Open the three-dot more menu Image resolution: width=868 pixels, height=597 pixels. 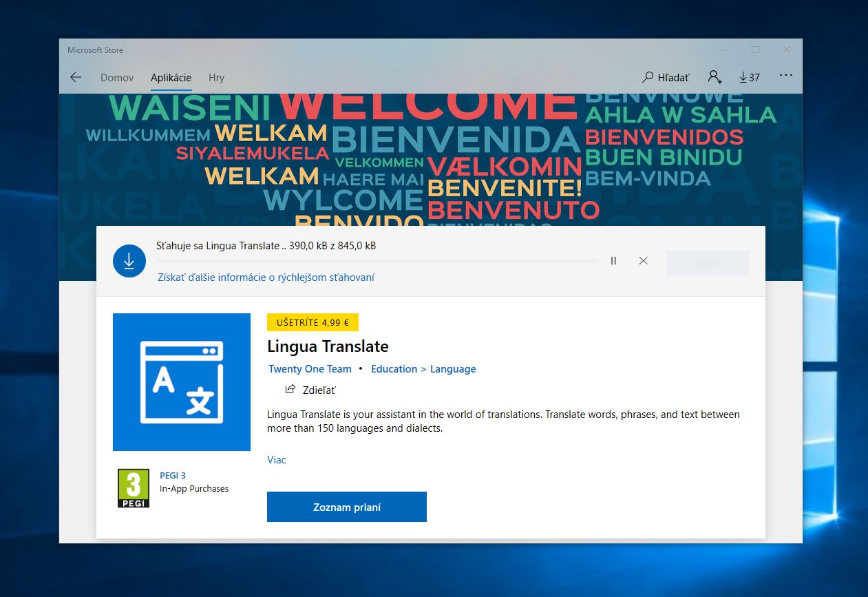click(786, 76)
